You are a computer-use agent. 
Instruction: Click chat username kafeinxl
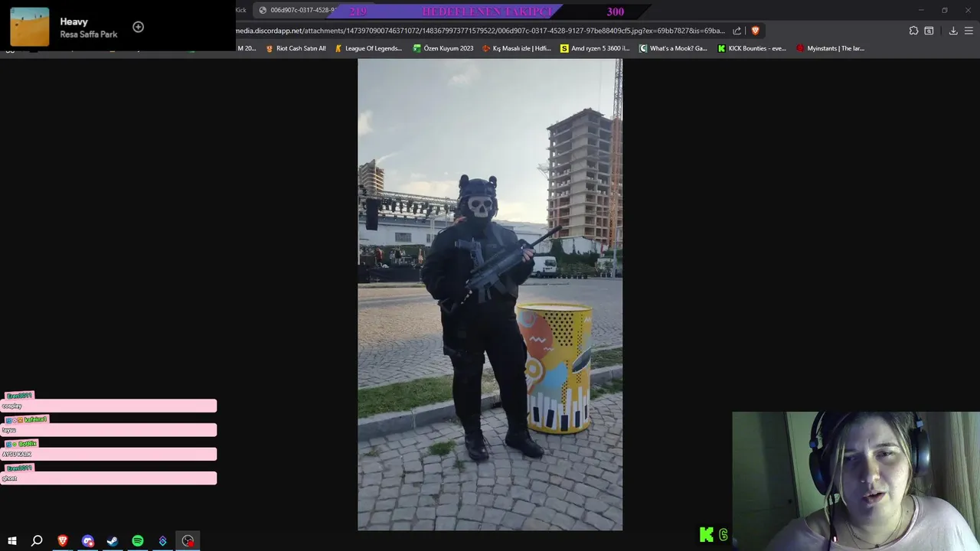[x=35, y=419]
